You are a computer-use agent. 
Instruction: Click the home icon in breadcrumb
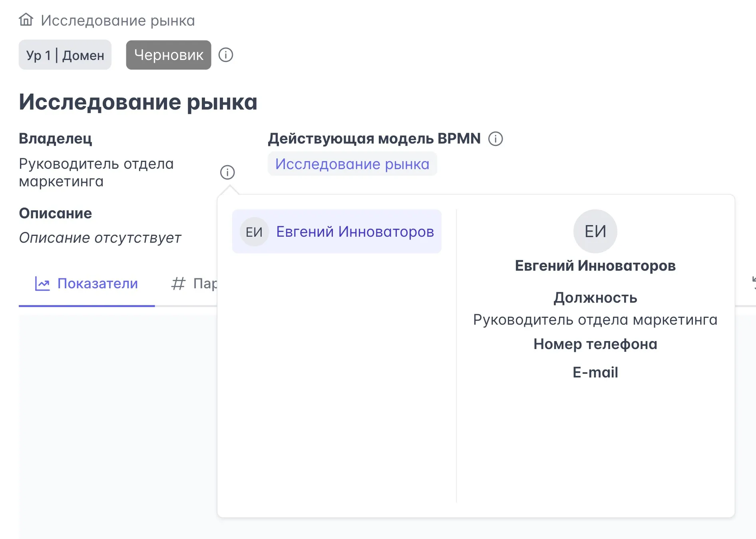pos(26,20)
